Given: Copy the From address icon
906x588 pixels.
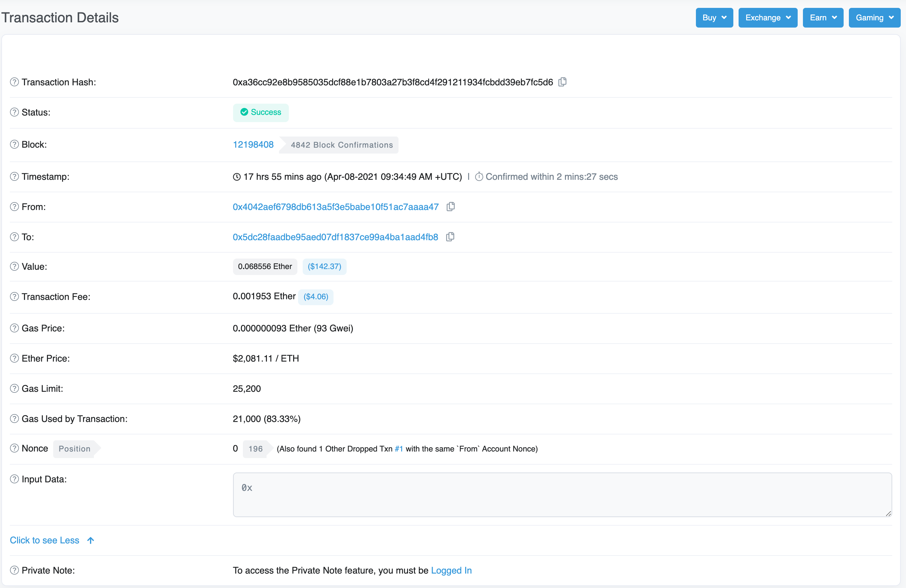Looking at the screenshot, I should tap(451, 207).
